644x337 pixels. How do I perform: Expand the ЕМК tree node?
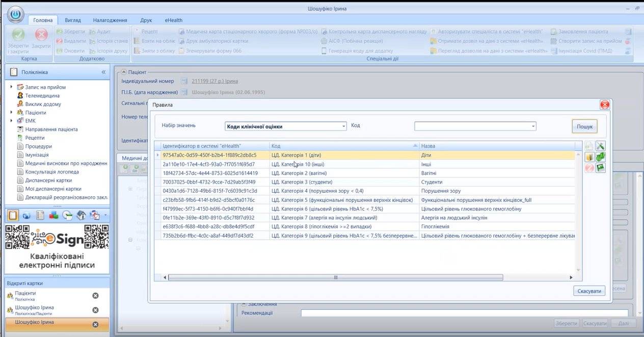pyautogui.click(x=12, y=121)
